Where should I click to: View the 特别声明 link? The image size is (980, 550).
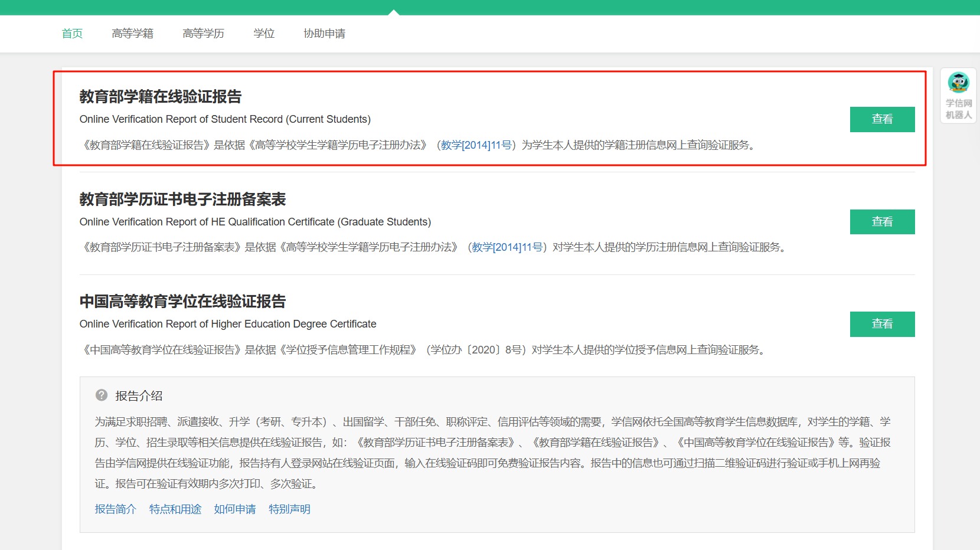click(289, 509)
